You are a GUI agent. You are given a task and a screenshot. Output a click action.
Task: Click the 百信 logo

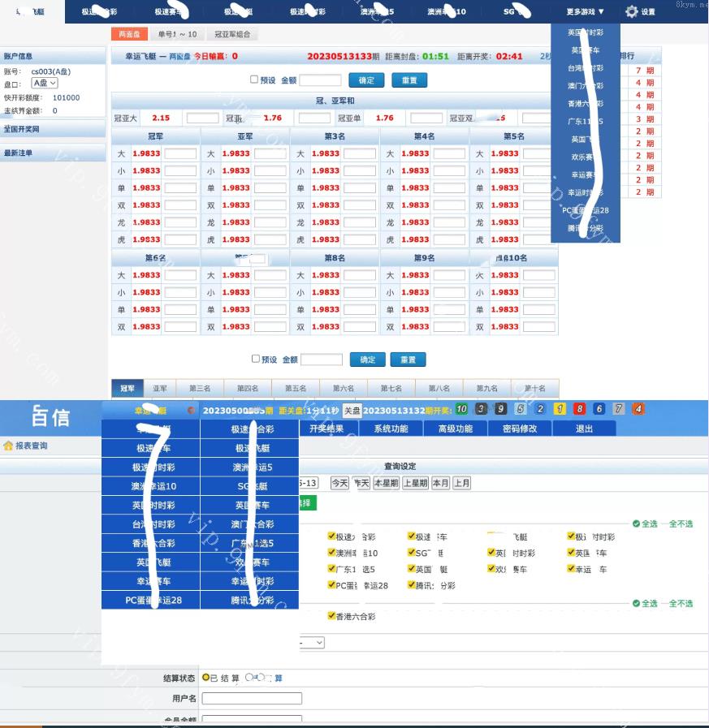(x=50, y=418)
